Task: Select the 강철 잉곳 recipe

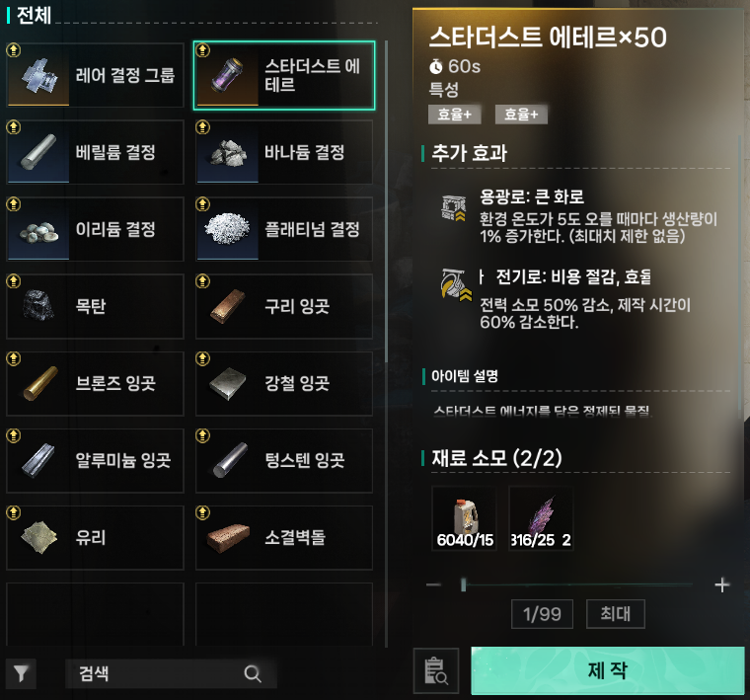Action: coord(284,384)
